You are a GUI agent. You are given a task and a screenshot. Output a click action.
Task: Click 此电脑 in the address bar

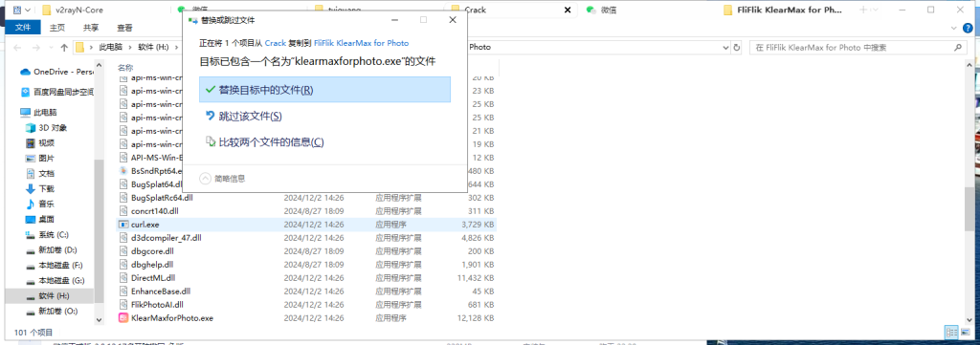point(110,48)
